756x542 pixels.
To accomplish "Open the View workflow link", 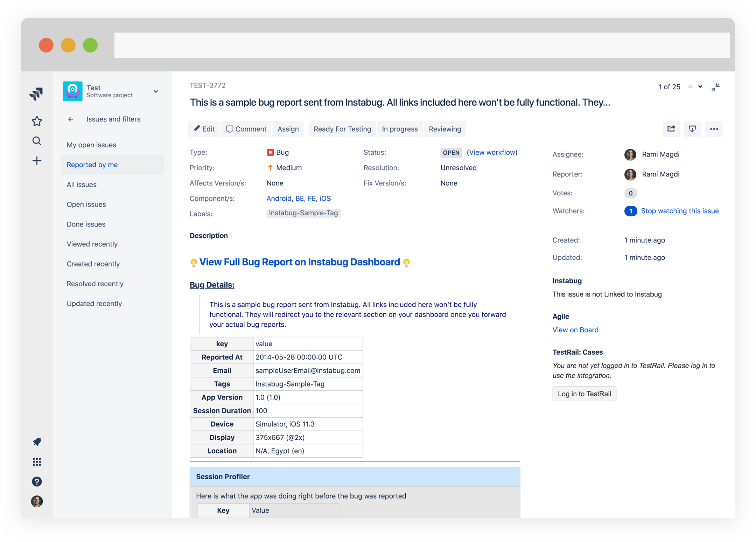I will pos(492,152).
